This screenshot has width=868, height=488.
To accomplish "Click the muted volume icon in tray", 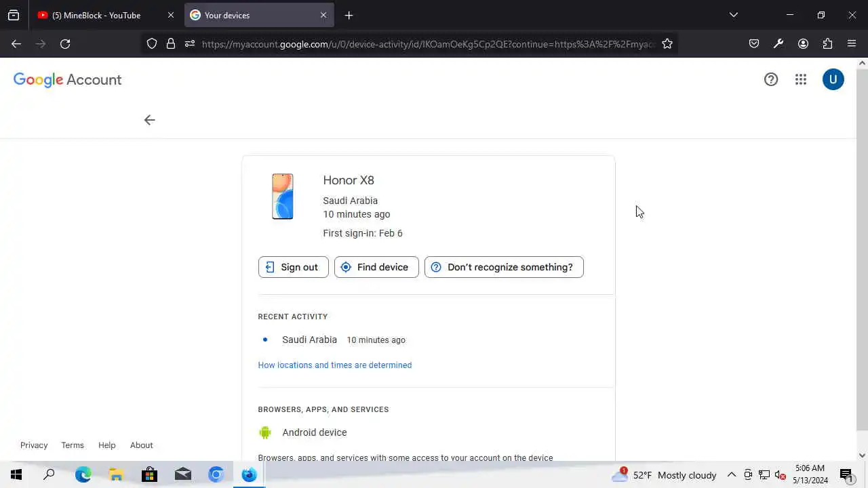I will pos(781,475).
